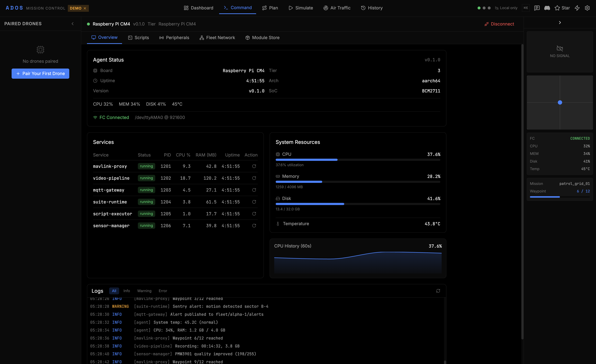
Task: Restart the mavlink-proxy service
Action: [254, 166]
